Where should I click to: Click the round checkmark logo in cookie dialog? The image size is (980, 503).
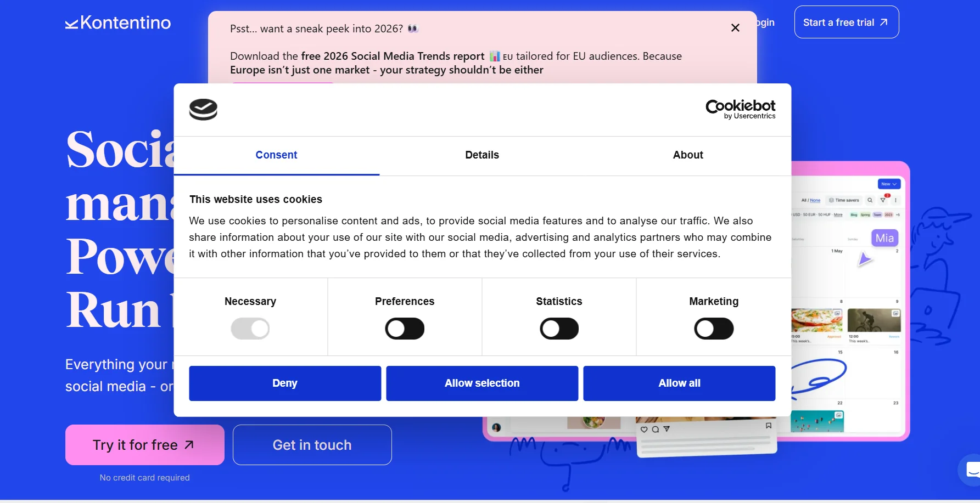203,109
